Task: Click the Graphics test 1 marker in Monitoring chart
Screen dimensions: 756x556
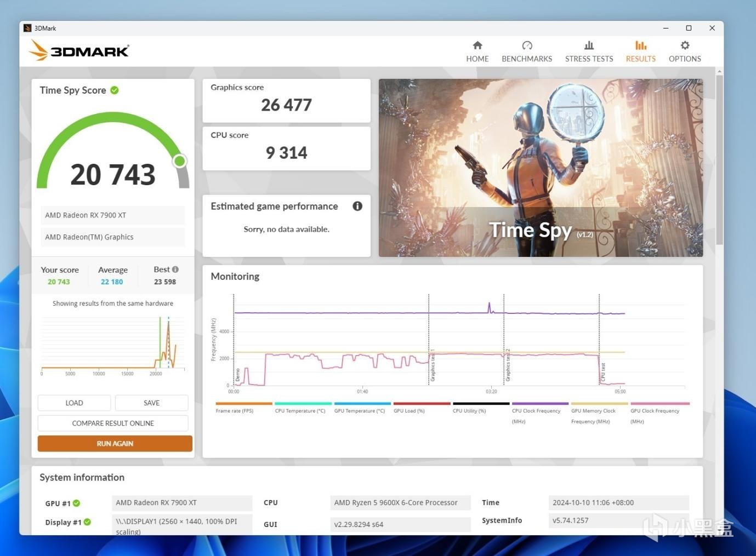Action: point(433,365)
